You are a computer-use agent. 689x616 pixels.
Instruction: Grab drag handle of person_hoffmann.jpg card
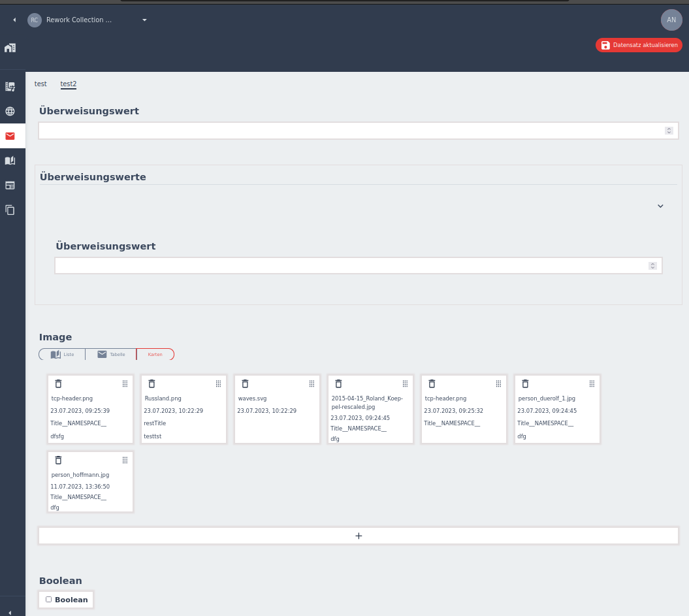click(x=125, y=460)
